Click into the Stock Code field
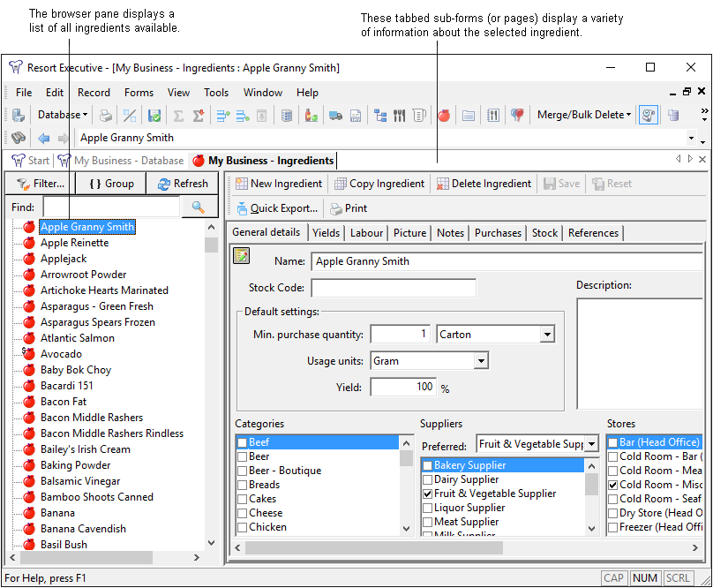Screen dimensions: 713x588 pyautogui.click(x=394, y=288)
